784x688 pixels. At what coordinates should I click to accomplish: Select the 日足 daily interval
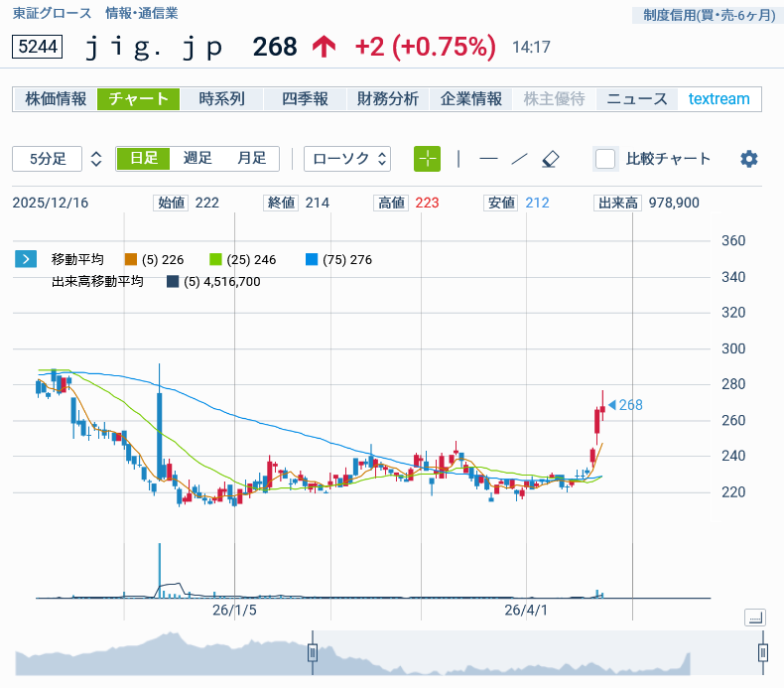pos(143,159)
